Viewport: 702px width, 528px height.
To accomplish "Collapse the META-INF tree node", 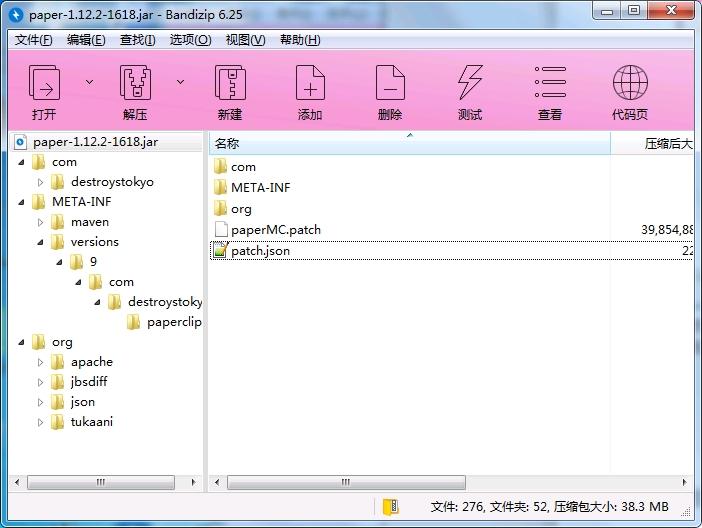I will click(21, 202).
